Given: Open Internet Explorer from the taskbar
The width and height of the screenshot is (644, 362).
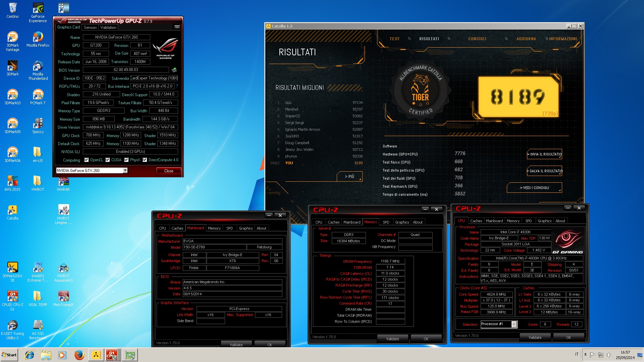Looking at the screenshot, I should pyautogui.click(x=30, y=355).
